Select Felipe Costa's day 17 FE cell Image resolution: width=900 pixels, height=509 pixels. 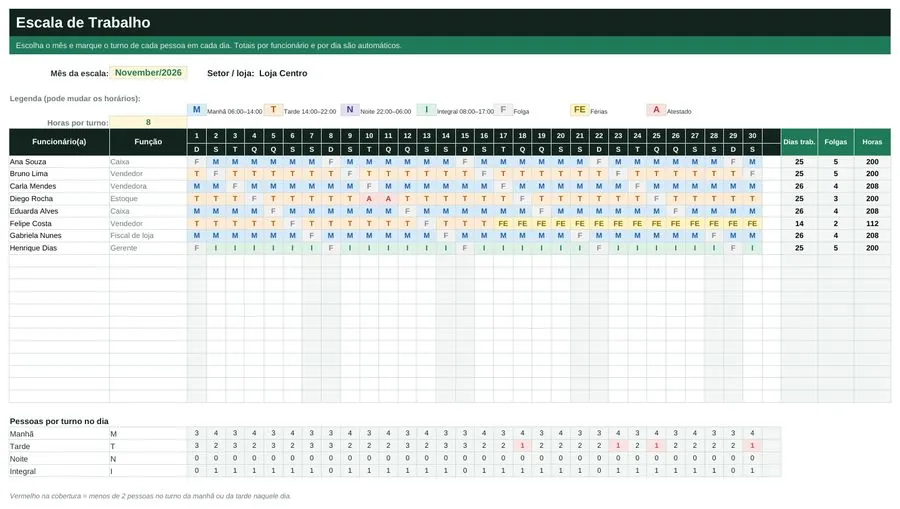coord(503,224)
